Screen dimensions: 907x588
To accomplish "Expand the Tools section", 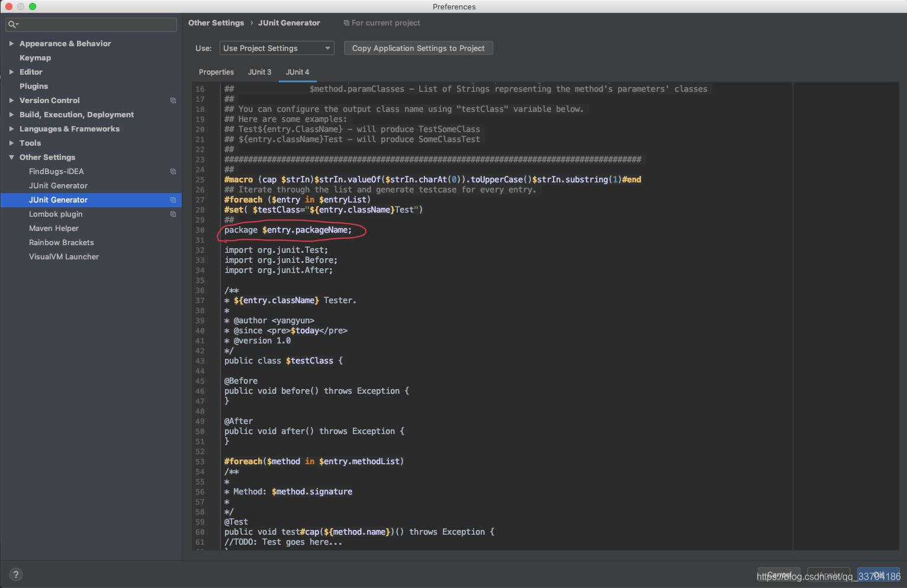I will click(11, 143).
